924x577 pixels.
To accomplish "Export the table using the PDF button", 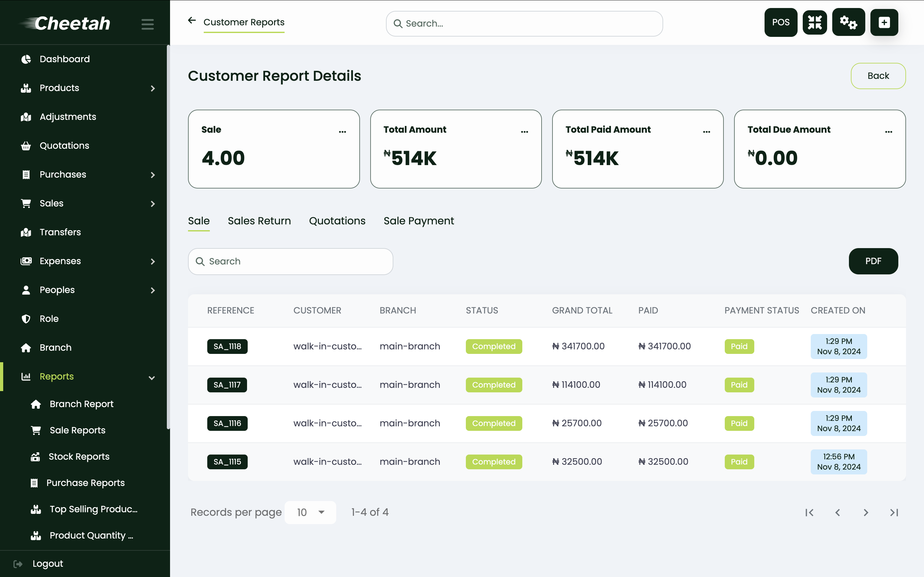I will coord(873,261).
